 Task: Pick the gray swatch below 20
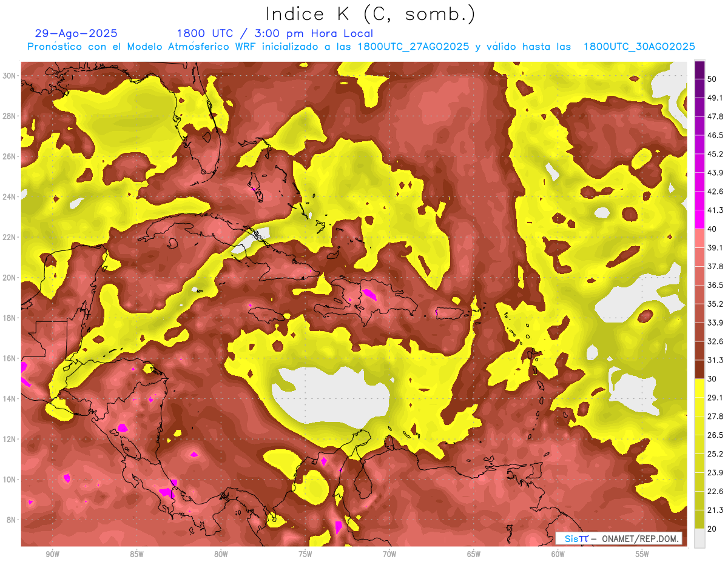point(699,538)
